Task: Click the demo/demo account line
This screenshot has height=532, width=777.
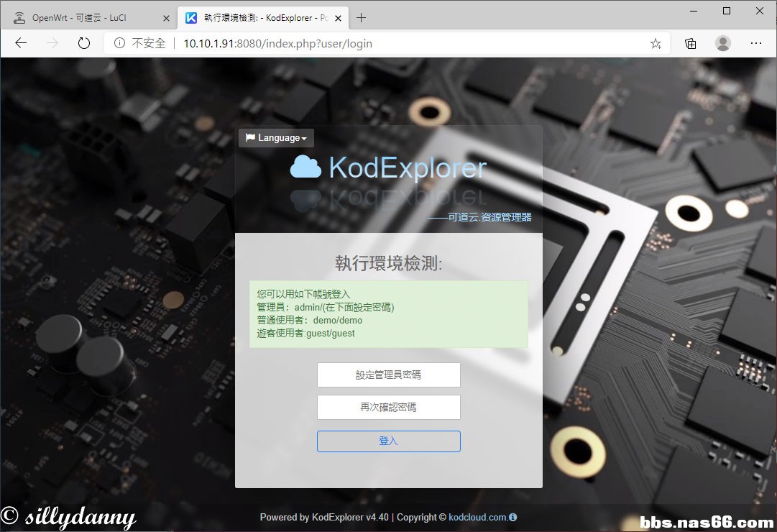Action: (310, 321)
